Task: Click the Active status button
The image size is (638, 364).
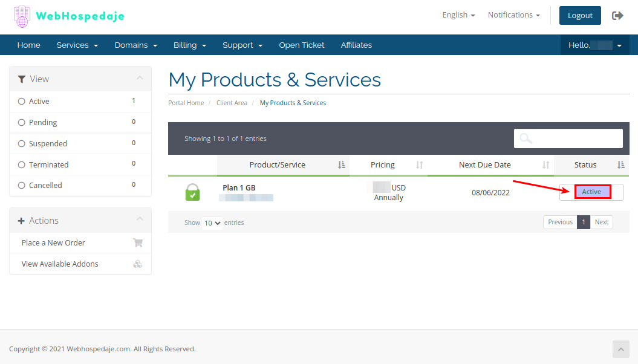Action: point(593,192)
